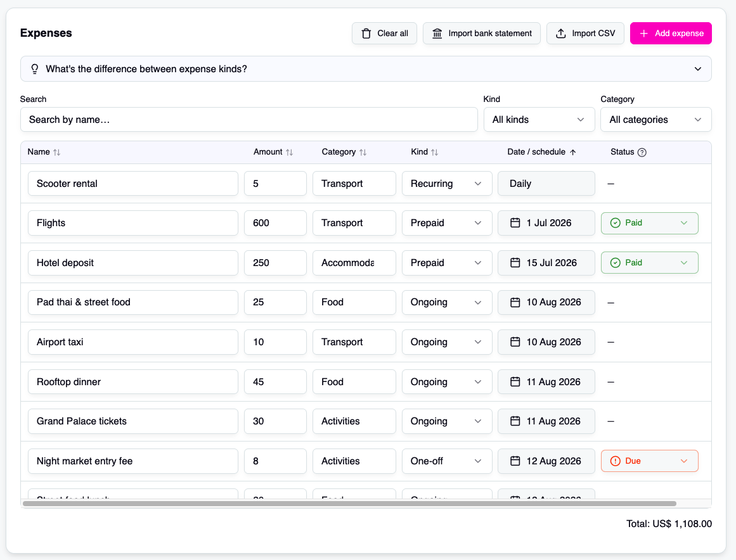
Task: Focus the Search by name field
Action: click(x=249, y=120)
